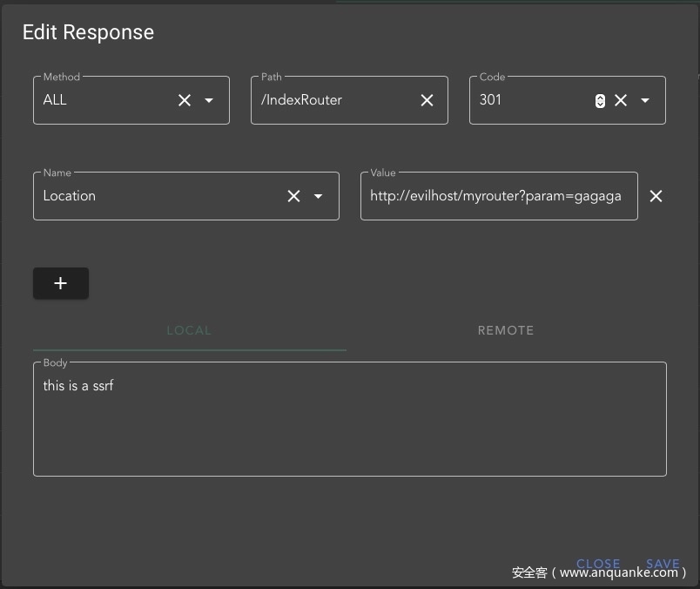Open the Code dropdown arrow

tap(645, 100)
